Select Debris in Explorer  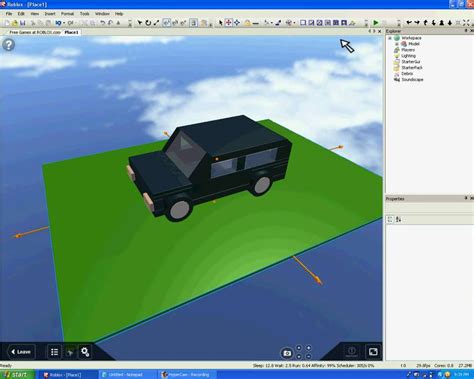click(407, 74)
